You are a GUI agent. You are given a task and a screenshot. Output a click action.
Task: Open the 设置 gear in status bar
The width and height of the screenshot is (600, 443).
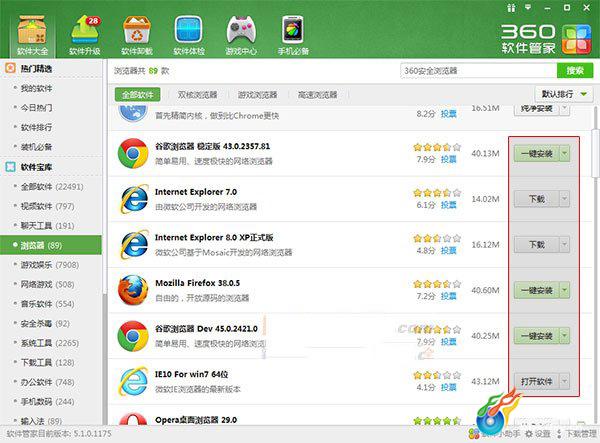(x=538, y=434)
